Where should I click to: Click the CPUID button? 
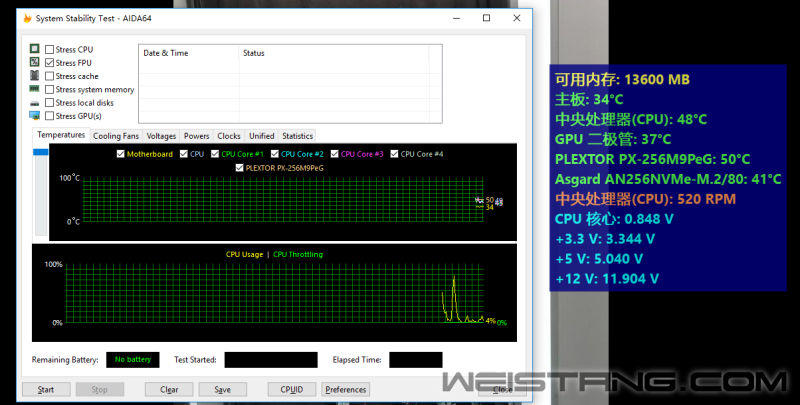click(291, 390)
